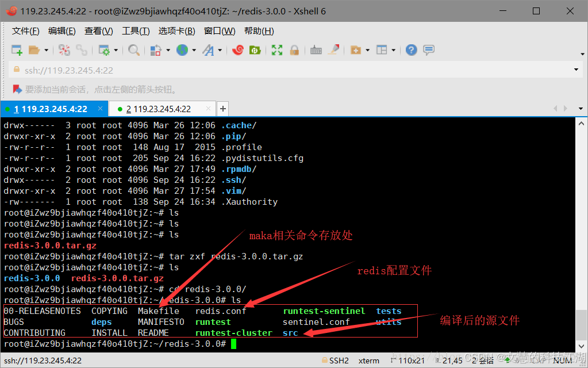
Task: Close session tab 2
Action: tap(208, 109)
